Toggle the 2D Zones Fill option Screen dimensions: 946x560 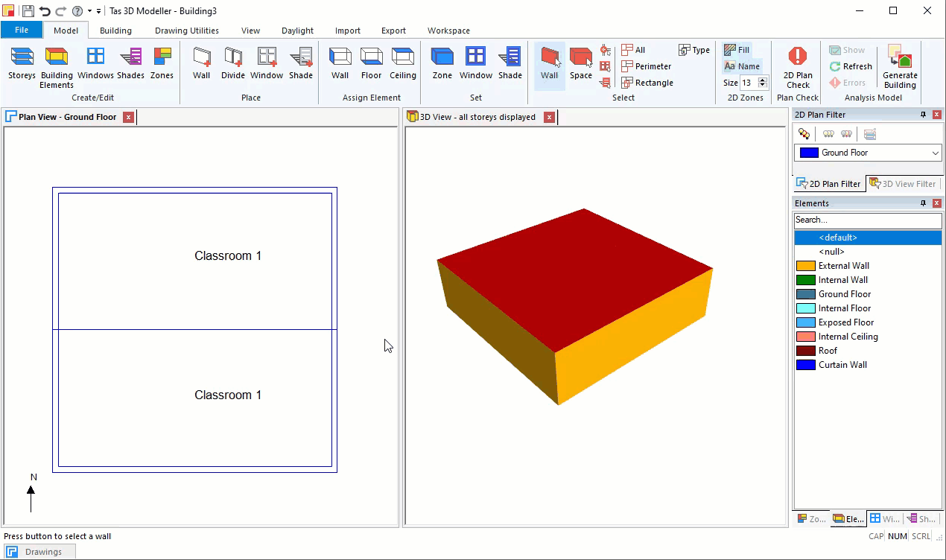pos(737,50)
